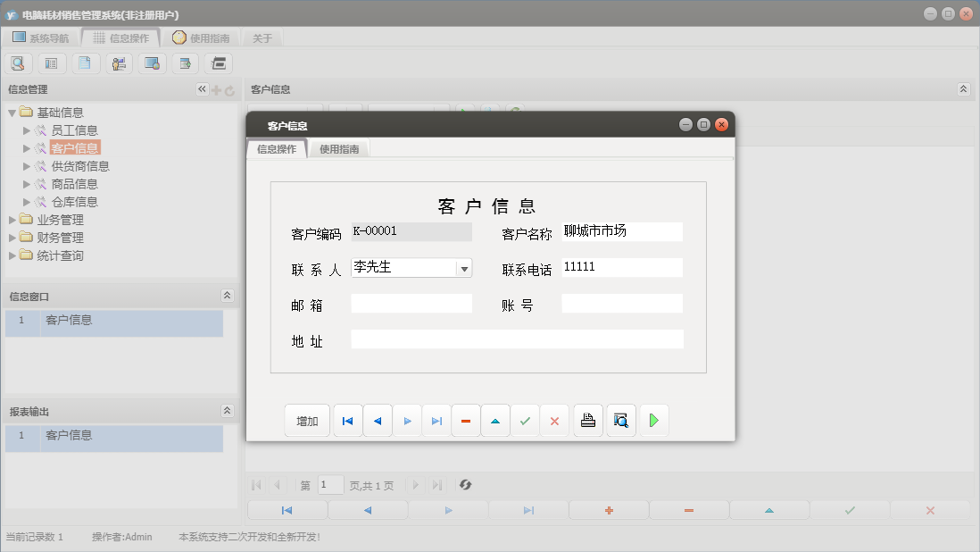Cancel editing with the red X icon
Viewport: 980px width, 552px height.
pyautogui.click(x=554, y=420)
